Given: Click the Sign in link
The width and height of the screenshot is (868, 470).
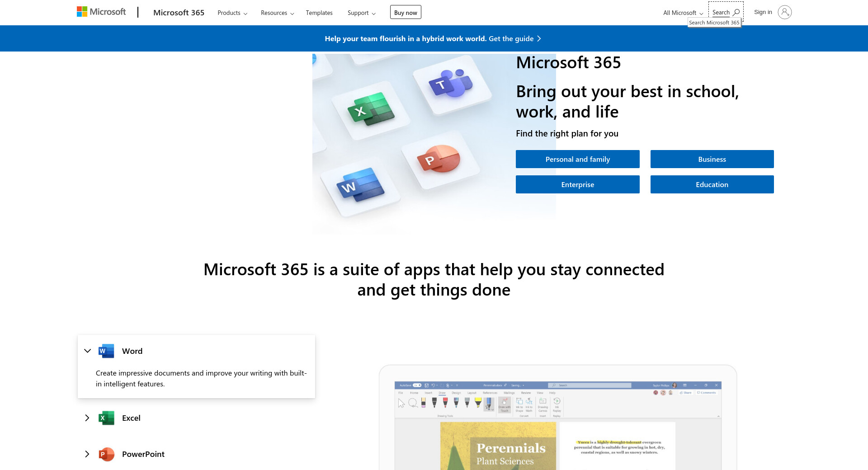Looking at the screenshot, I should pyautogui.click(x=763, y=12).
